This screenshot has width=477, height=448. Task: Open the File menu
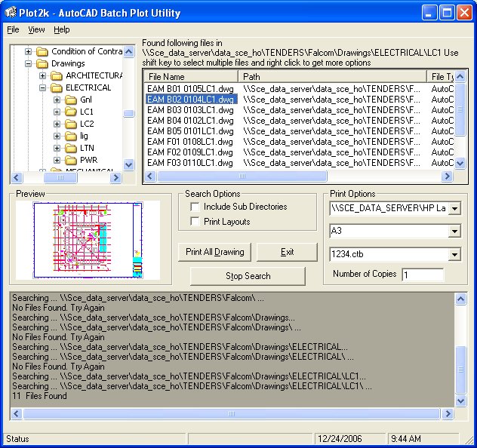pos(13,29)
